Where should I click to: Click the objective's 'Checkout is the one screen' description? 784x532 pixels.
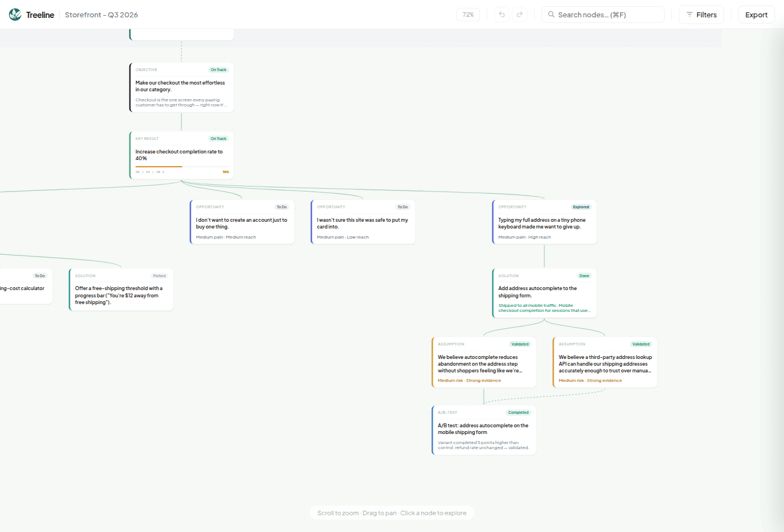181,102
